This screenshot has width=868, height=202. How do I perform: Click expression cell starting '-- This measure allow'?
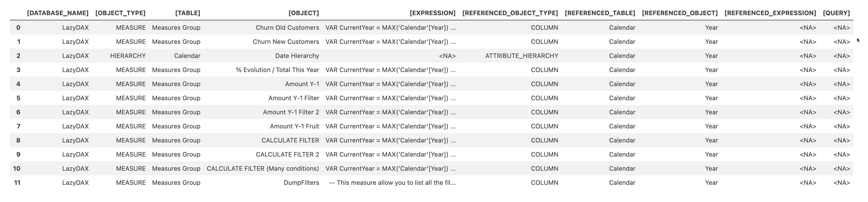pyautogui.click(x=392, y=183)
